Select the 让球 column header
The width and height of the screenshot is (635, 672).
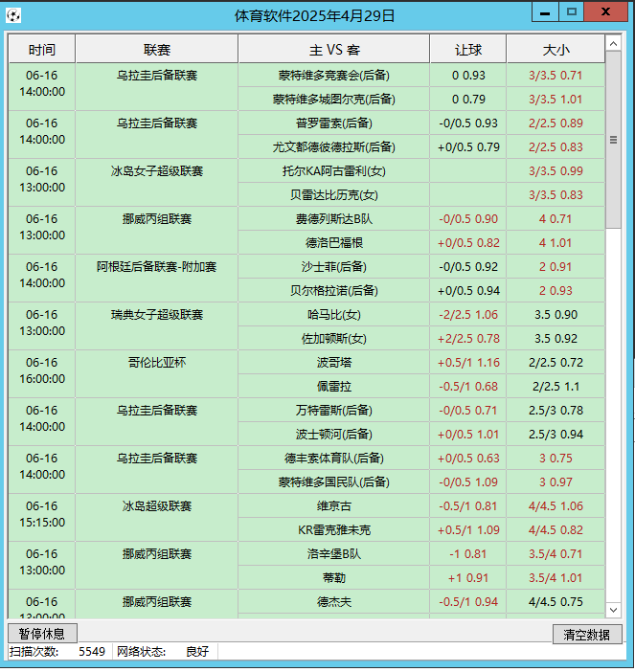pyautogui.click(x=468, y=50)
